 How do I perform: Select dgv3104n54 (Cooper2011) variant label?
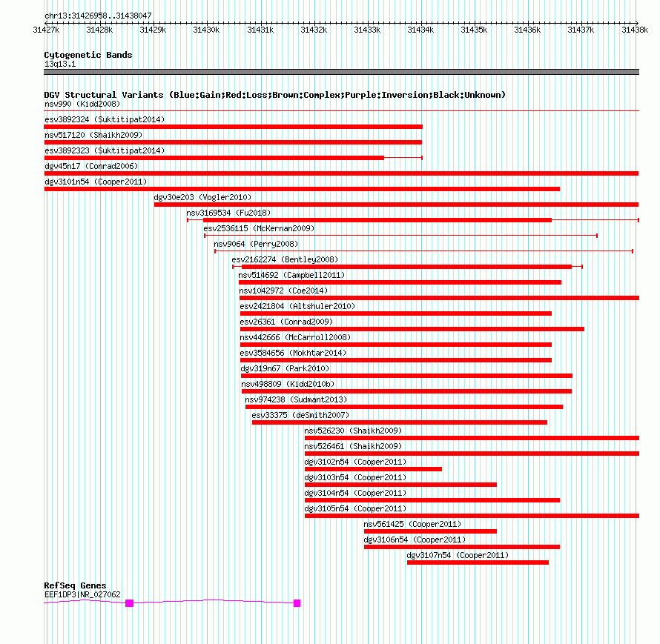pyautogui.click(x=355, y=493)
